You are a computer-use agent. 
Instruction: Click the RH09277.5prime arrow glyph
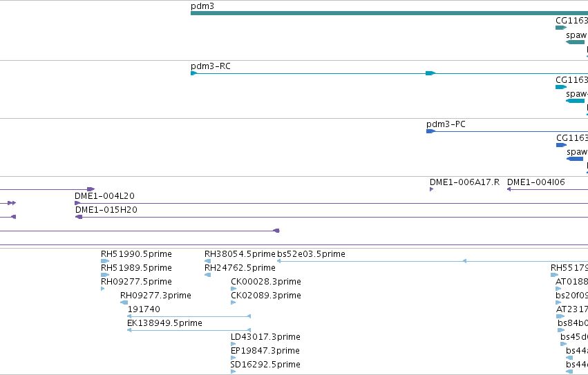click(x=103, y=289)
